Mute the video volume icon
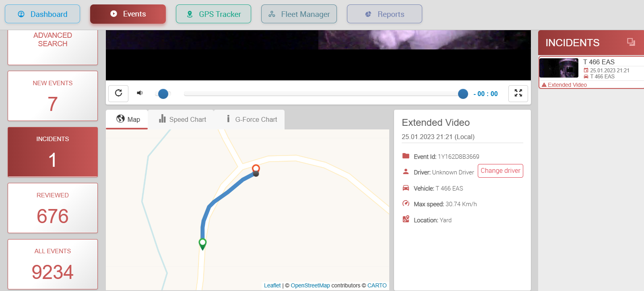 (140, 93)
